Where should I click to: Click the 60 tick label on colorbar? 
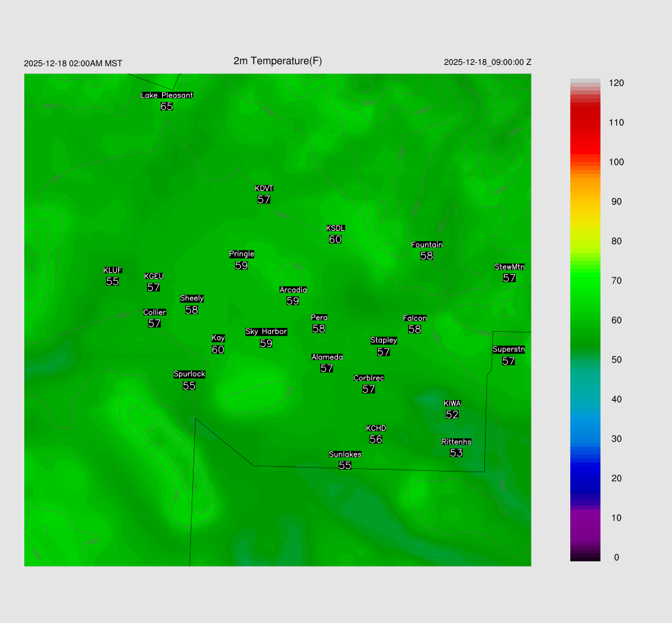coord(616,320)
